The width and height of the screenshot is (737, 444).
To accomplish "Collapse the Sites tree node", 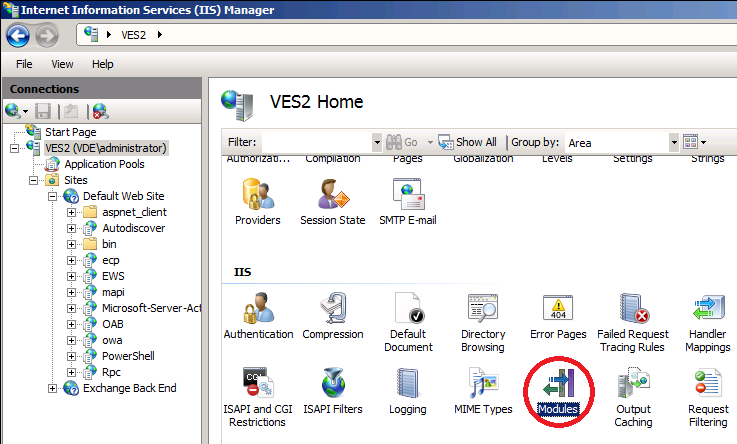I will 33,180.
